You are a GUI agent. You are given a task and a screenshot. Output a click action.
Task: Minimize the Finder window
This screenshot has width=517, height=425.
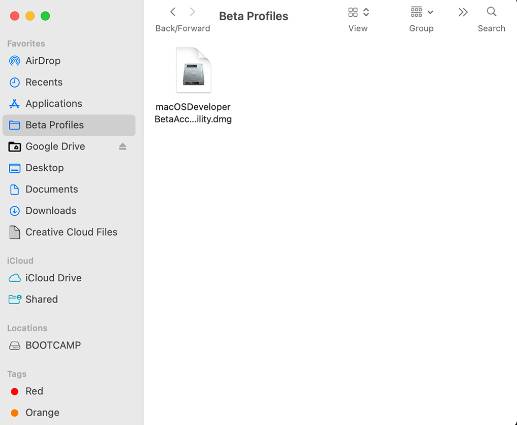tap(30, 16)
